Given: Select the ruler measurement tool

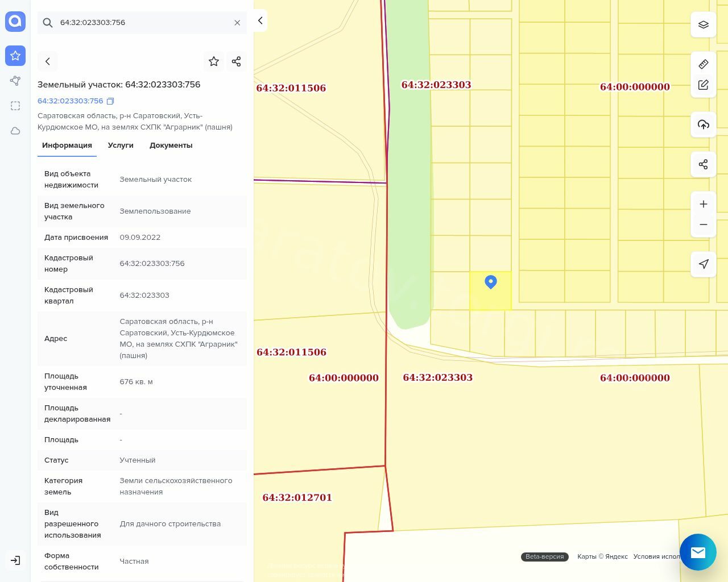Looking at the screenshot, I should pyautogui.click(x=703, y=64).
